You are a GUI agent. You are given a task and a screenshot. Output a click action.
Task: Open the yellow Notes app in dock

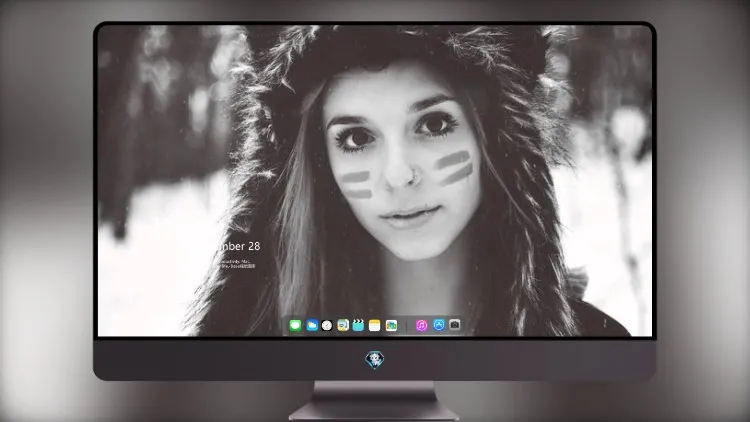point(375,326)
